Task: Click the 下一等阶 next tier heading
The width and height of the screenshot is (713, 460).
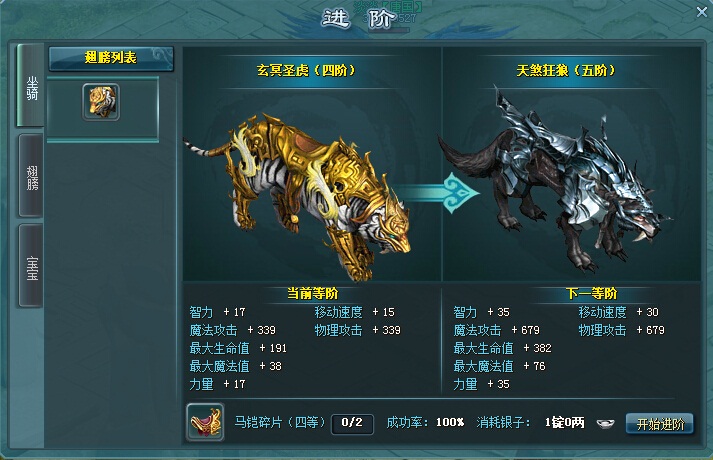Action: point(592,294)
